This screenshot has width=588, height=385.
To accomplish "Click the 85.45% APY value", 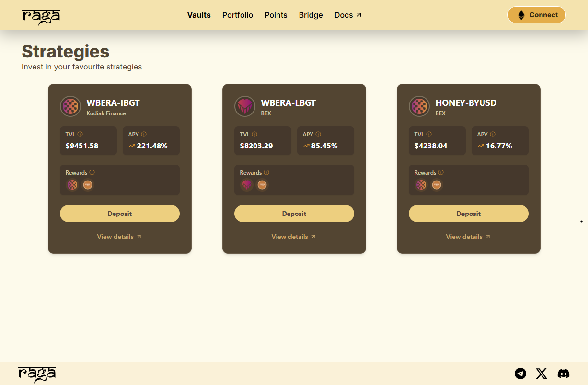I will [324, 146].
